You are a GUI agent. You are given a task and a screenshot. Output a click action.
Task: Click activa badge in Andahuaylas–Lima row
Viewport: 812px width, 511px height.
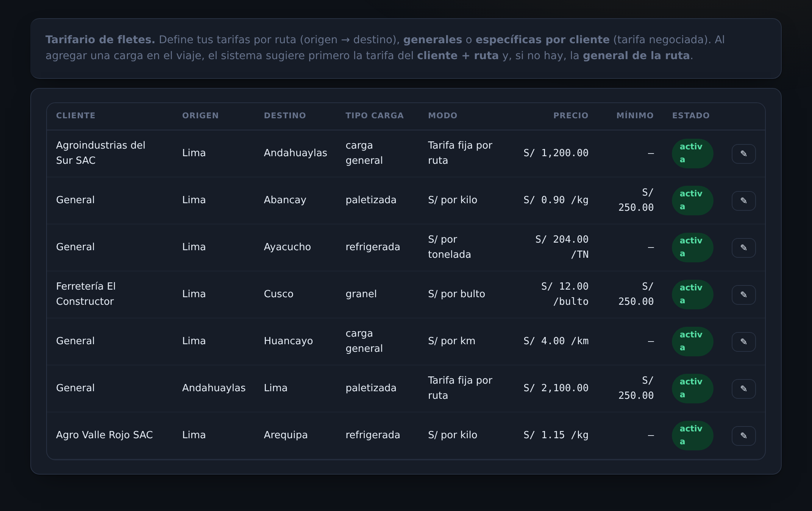coord(692,389)
